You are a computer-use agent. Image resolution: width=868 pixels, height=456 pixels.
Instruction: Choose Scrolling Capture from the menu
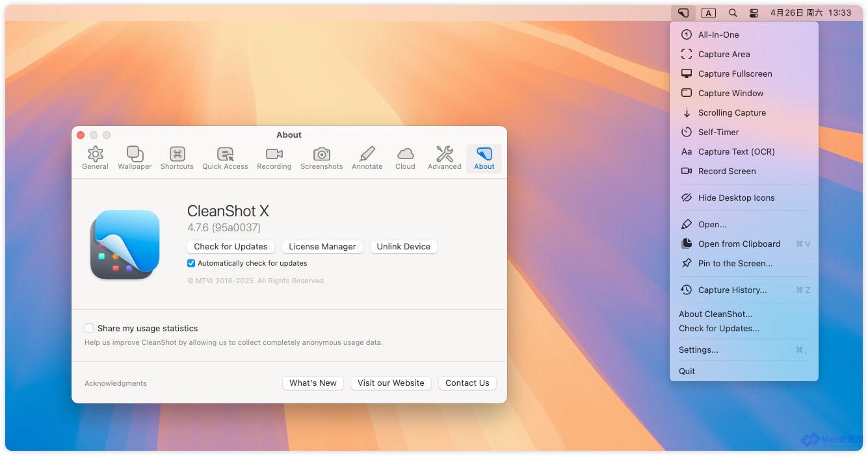pos(744,113)
